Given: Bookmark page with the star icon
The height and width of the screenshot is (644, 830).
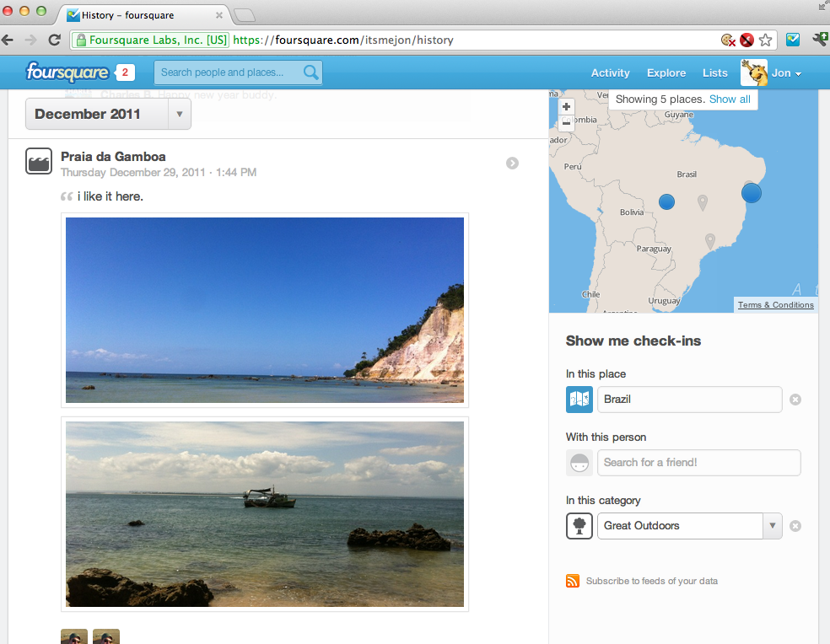Looking at the screenshot, I should coord(766,40).
